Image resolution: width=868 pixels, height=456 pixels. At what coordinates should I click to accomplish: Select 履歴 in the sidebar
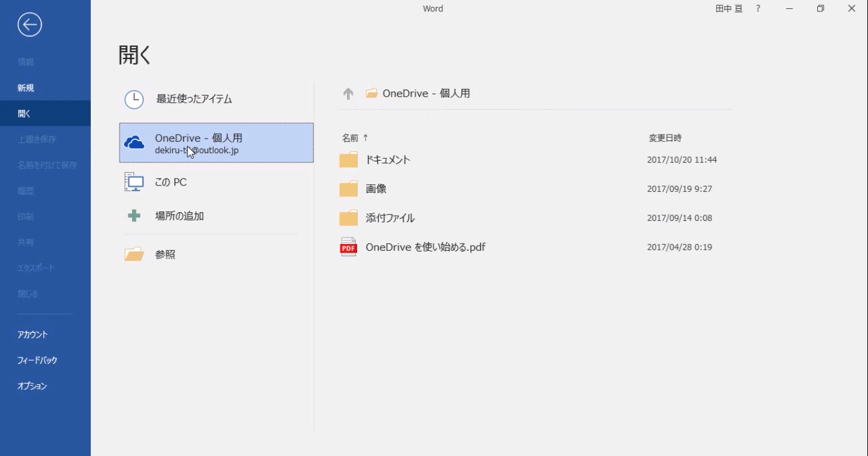click(45, 191)
